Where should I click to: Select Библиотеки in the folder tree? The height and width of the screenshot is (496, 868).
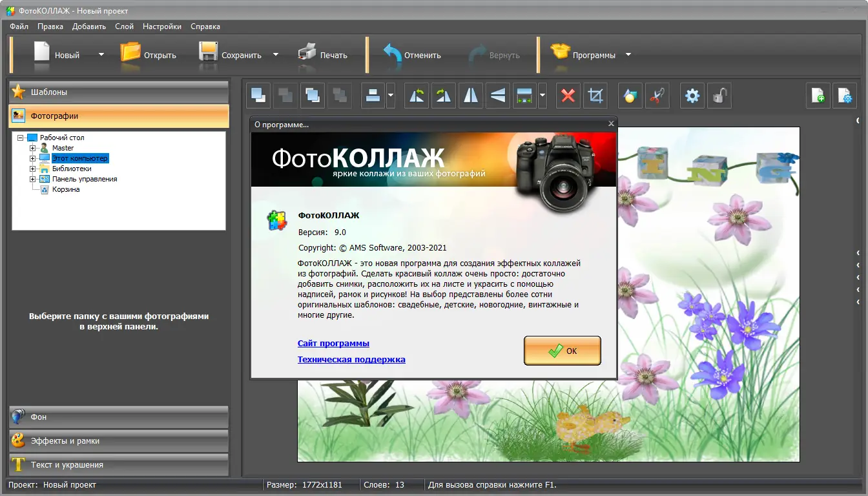(72, 169)
